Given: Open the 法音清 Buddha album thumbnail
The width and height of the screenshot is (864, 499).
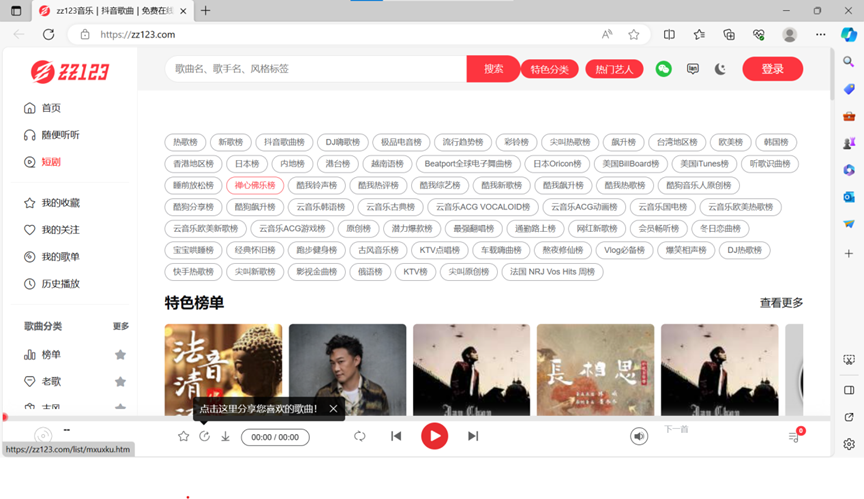Looking at the screenshot, I should pyautogui.click(x=223, y=370).
